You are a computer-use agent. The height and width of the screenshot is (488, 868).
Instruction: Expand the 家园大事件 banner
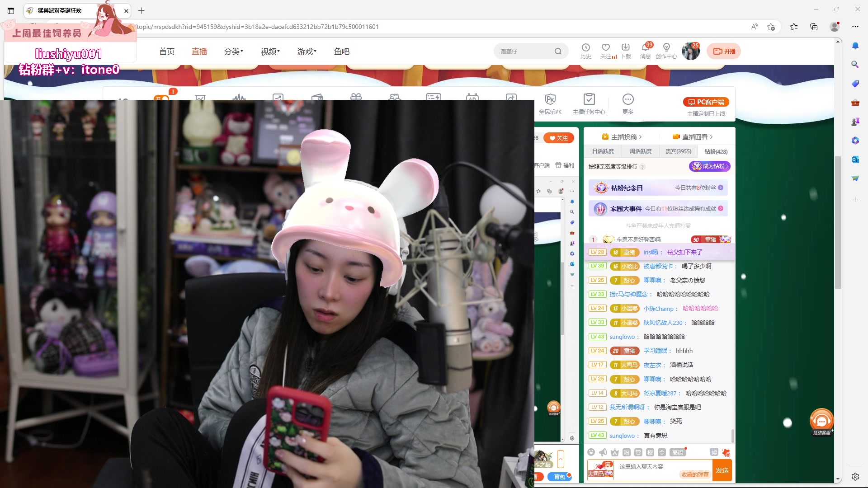click(658, 209)
